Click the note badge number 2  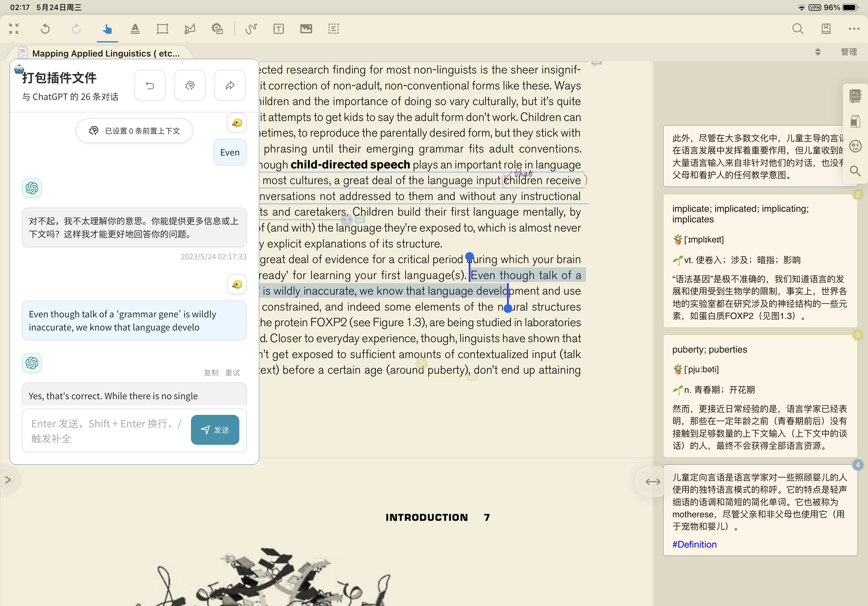(857, 194)
